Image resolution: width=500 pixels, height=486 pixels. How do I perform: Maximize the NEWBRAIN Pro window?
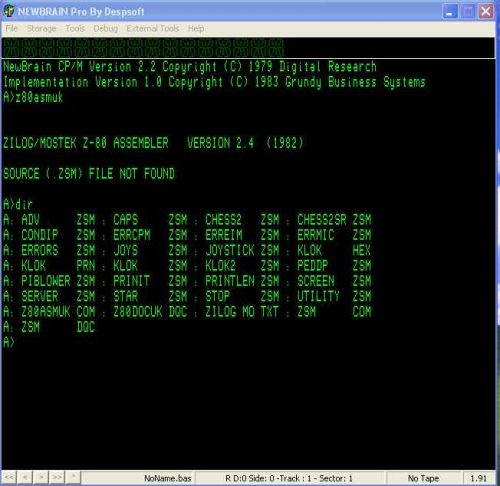(x=468, y=12)
